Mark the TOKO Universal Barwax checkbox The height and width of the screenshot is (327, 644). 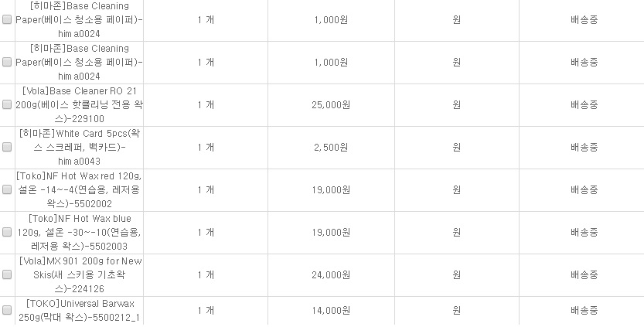pos(7,310)
